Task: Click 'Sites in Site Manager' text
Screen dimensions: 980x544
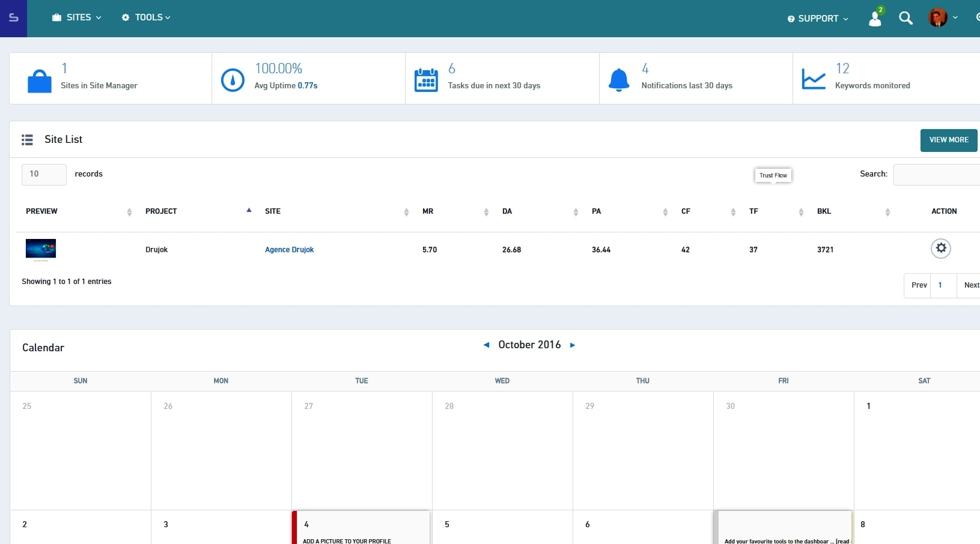Action: (99, 86)
